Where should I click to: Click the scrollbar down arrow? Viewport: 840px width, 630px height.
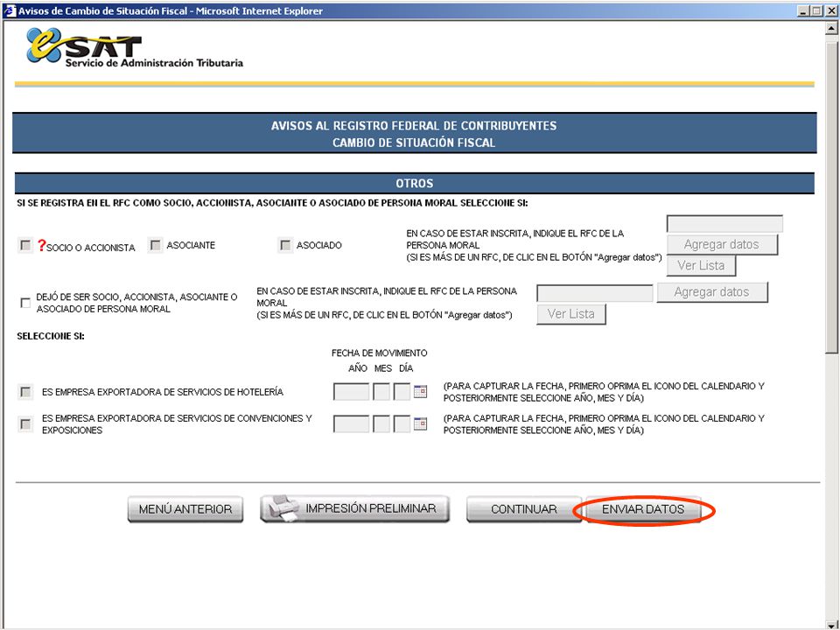(831, 623)
